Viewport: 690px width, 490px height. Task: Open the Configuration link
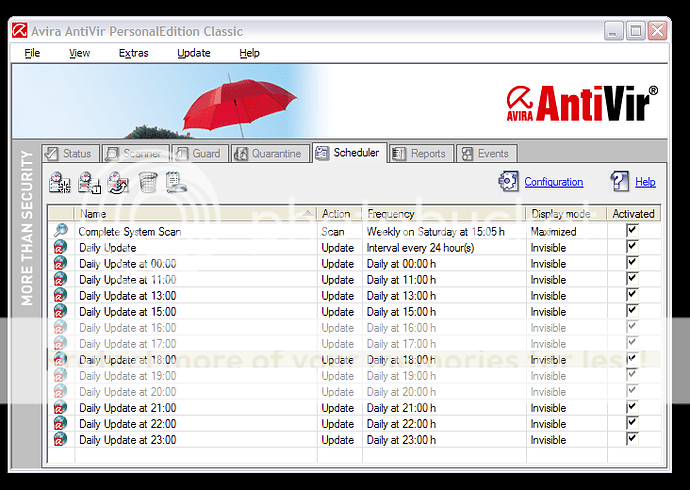[x=553, y=182]
